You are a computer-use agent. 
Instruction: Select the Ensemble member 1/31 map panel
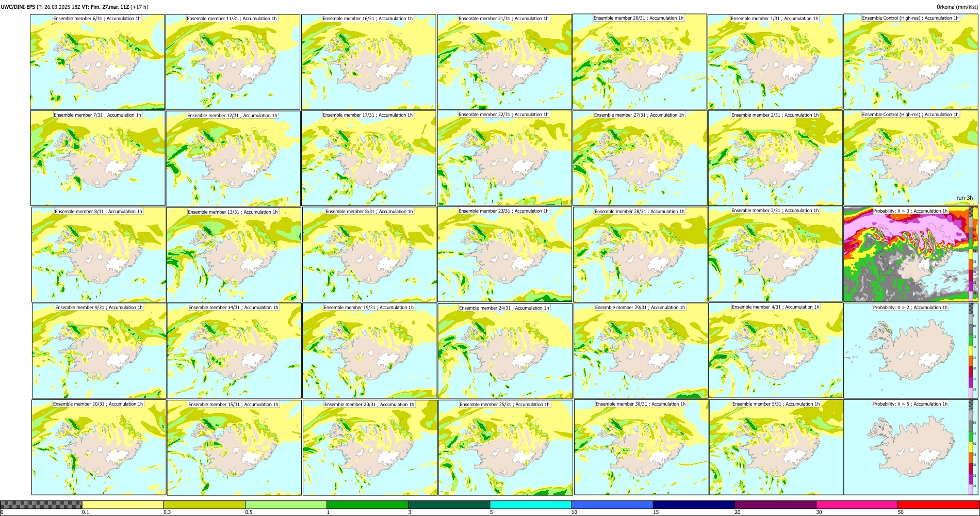coord(775,62)
